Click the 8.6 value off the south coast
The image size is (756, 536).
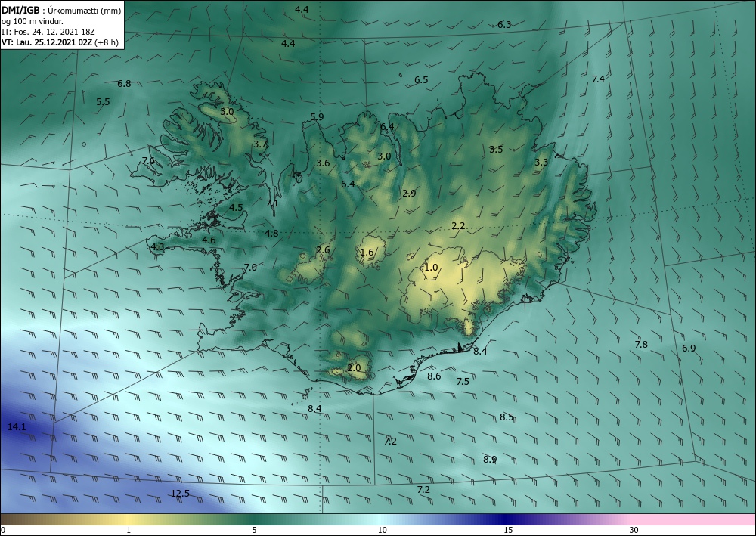coord(435,376)
